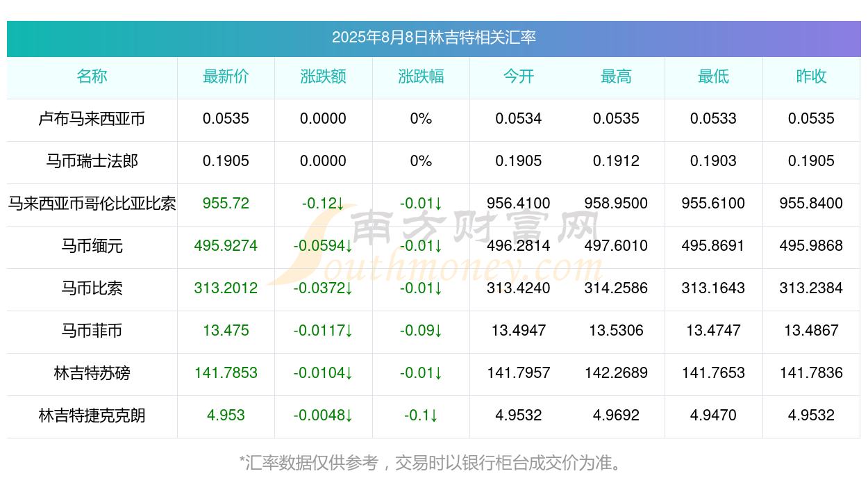This screenshot has width=868, height=485.
Task: Click the row name 马币菲币
Action: click(x=92, y=331)
